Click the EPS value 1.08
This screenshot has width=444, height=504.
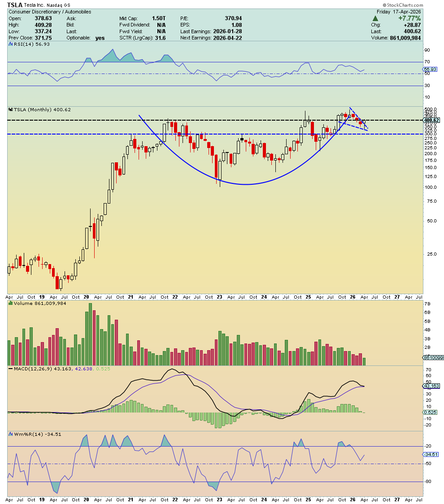coord(237,25)
